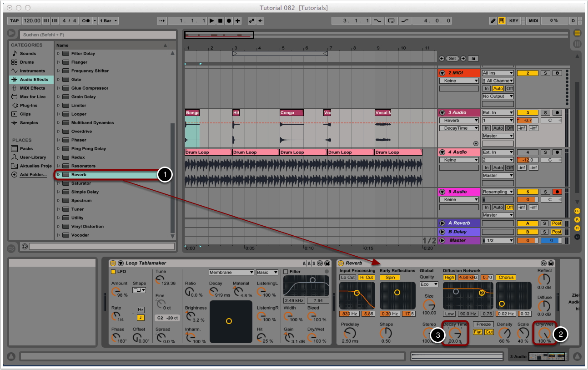Click the Loop switch in the transport
The image size is (588, 370).
pyautogui.click(x=391, y=21)
